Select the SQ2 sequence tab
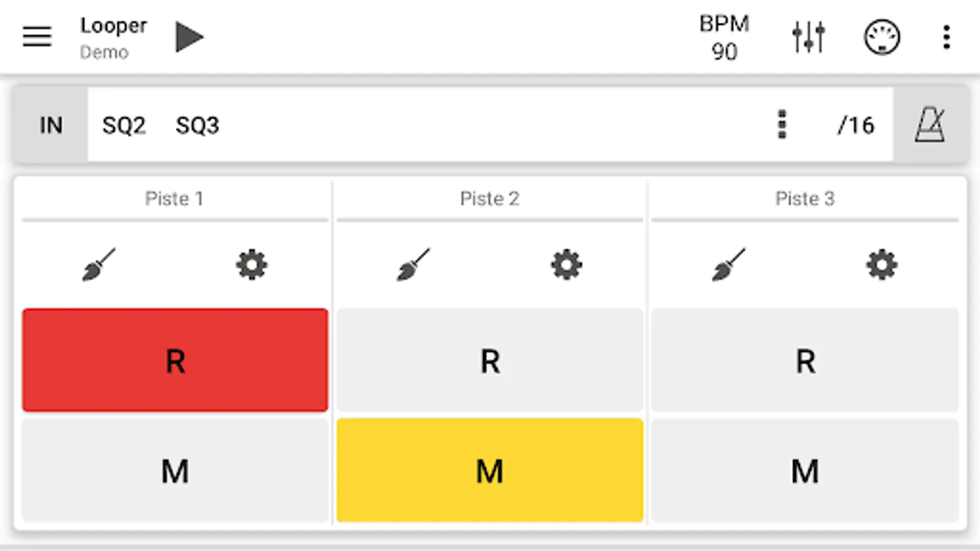The width and height of the screenshot is (980, 551). click(124, 126)
